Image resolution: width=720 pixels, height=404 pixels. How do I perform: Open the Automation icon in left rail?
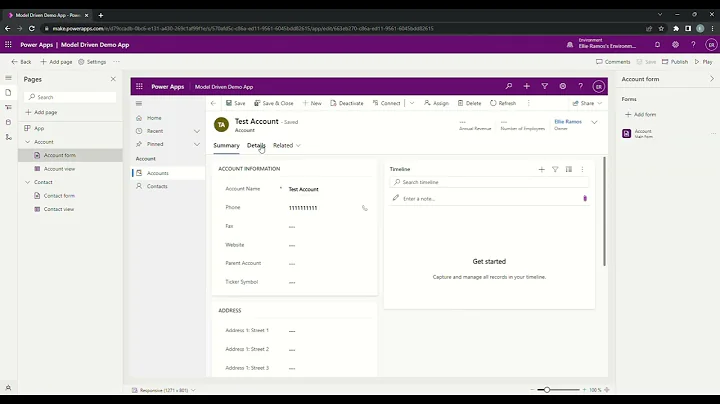tap(8, 137)
